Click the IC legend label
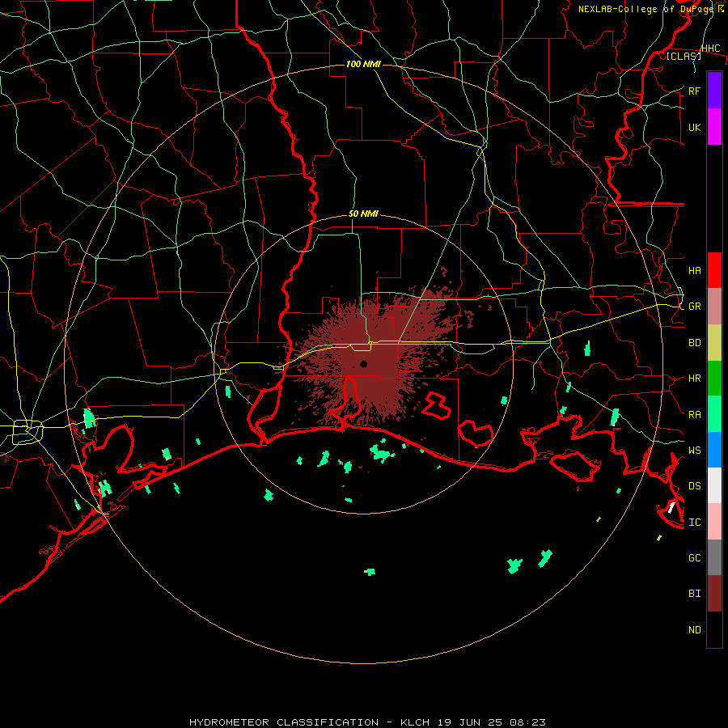This screenshot has width=728, height=728. tap(694, 523)
